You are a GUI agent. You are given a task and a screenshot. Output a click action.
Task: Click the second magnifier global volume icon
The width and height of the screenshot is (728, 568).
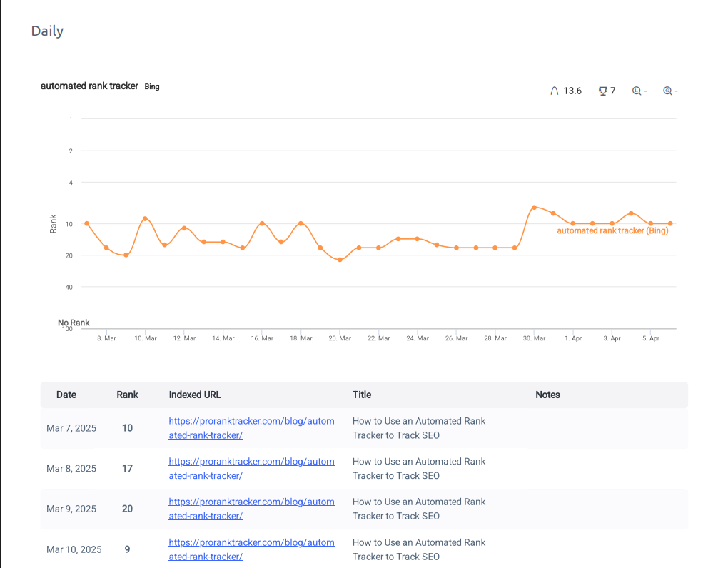(667, 91)
